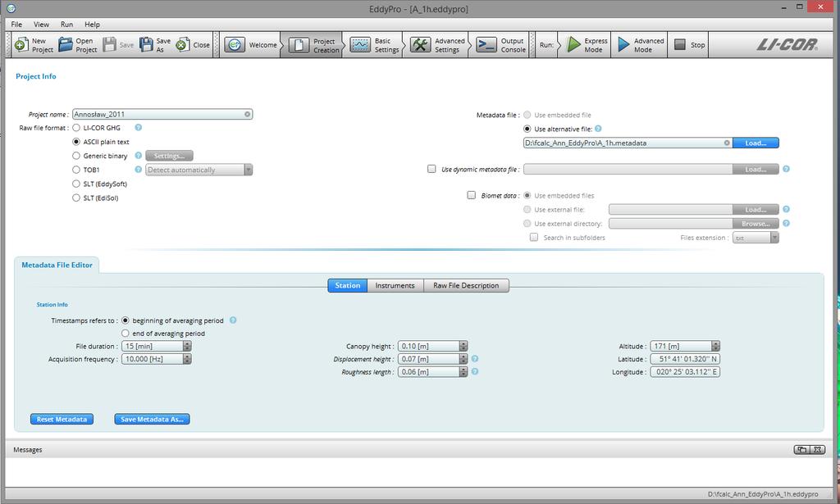
Task: Select the Station tab
Action: pos(348,285)
